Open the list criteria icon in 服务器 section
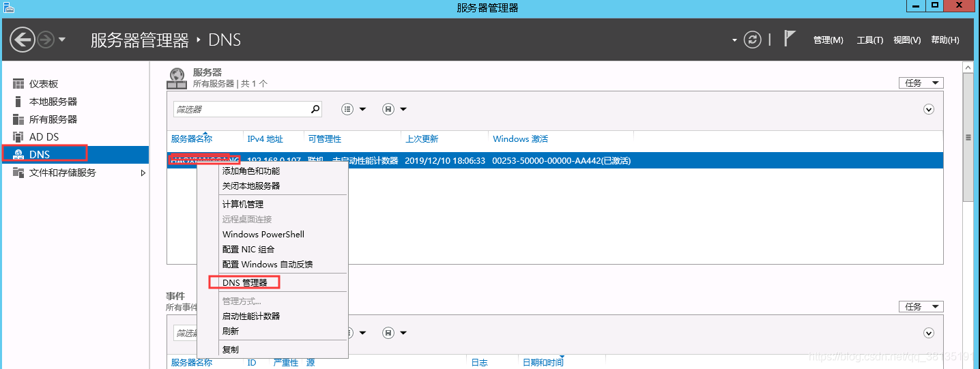 coord(347,109)
